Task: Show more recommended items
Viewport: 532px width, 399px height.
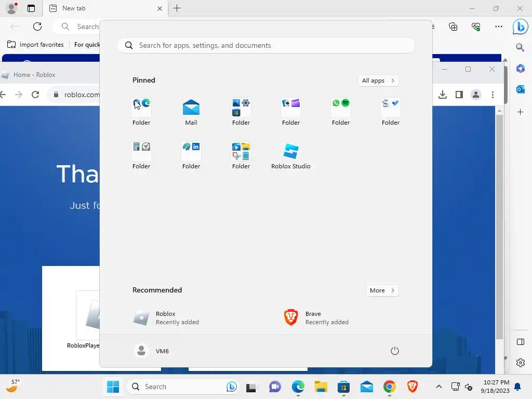Action: tap(382, 290)
